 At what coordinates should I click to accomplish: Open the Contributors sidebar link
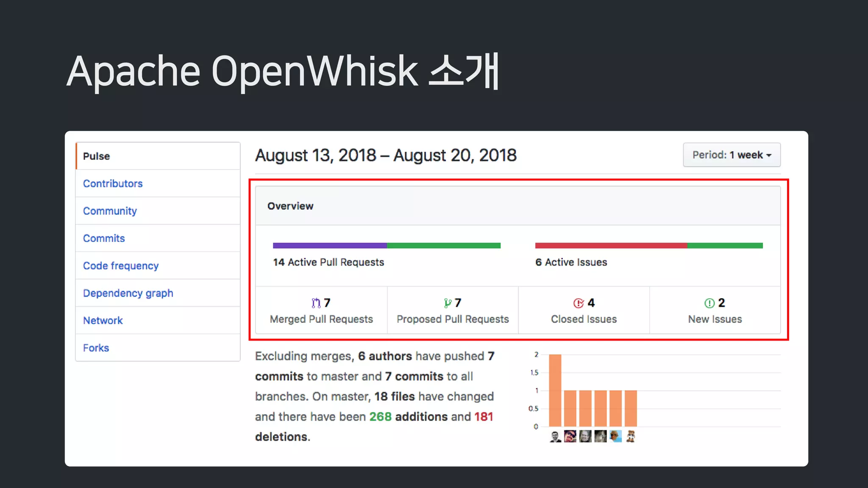tap(113, 183)
